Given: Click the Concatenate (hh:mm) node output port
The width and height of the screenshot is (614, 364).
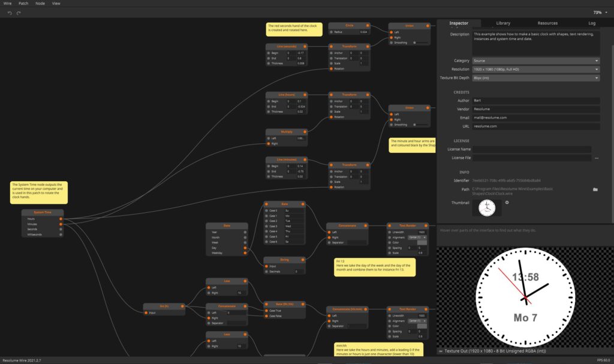Looking at the screenshot, I should (x=365, y=309).
